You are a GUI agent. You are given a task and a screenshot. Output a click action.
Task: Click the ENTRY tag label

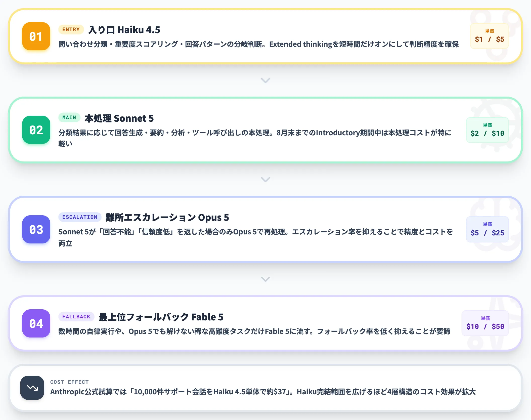(71, 29)
